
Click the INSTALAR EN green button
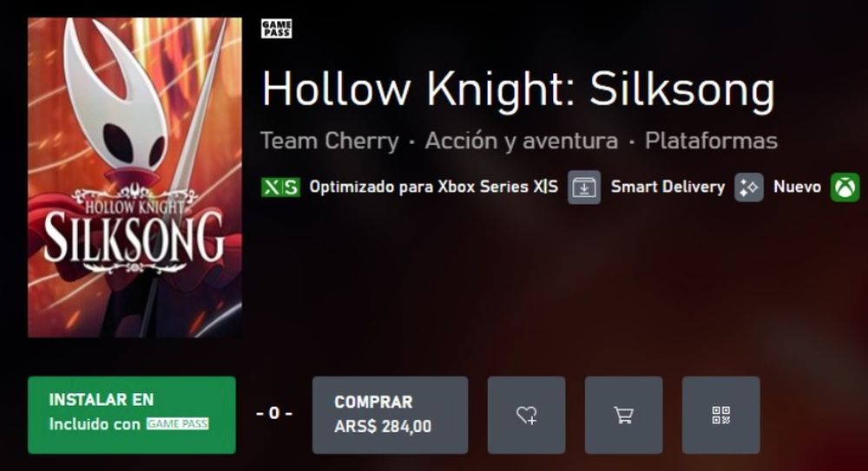click(132, 415)
